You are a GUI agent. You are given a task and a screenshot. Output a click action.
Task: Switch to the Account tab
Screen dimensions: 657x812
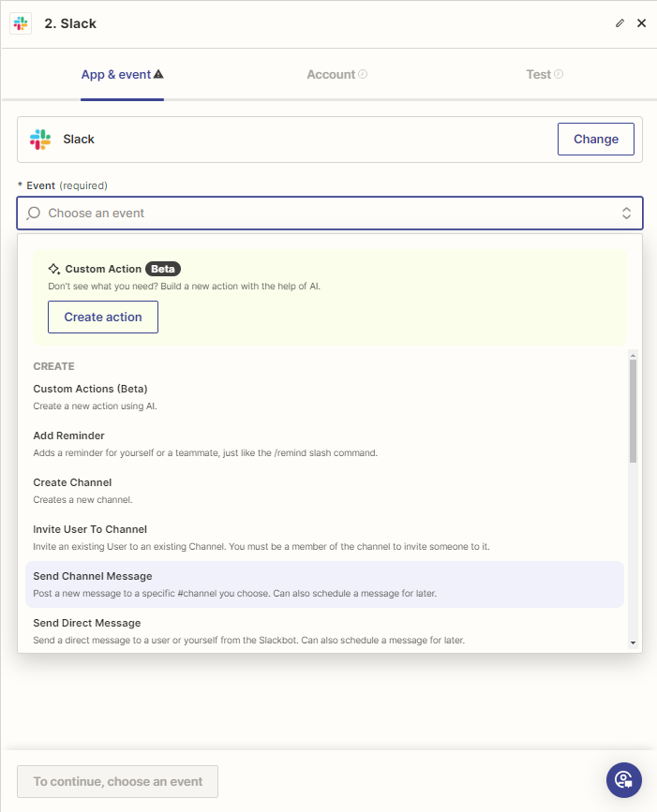click(331, 74)
